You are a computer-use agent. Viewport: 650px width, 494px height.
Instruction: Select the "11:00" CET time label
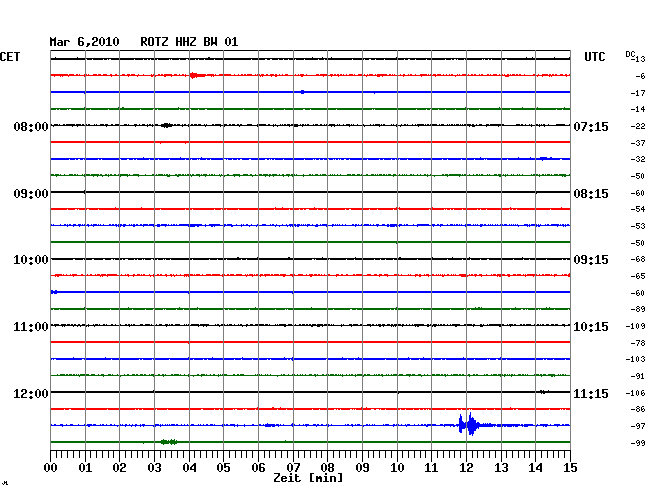[x=31, y=327]
